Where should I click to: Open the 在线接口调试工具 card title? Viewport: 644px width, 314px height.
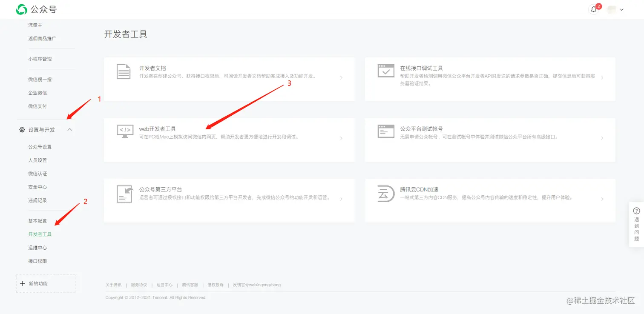(x=421, y=68)
